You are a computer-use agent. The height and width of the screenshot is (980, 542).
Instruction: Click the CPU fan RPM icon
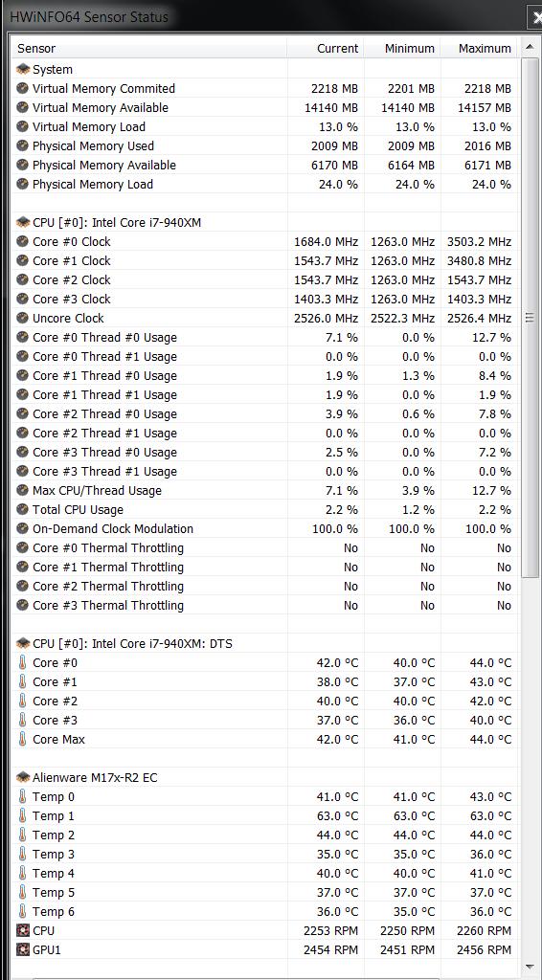point(23,930)
